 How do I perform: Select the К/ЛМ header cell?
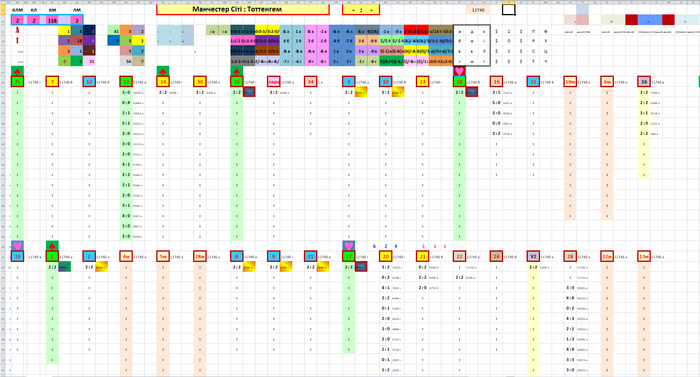(x=17, y=9)
